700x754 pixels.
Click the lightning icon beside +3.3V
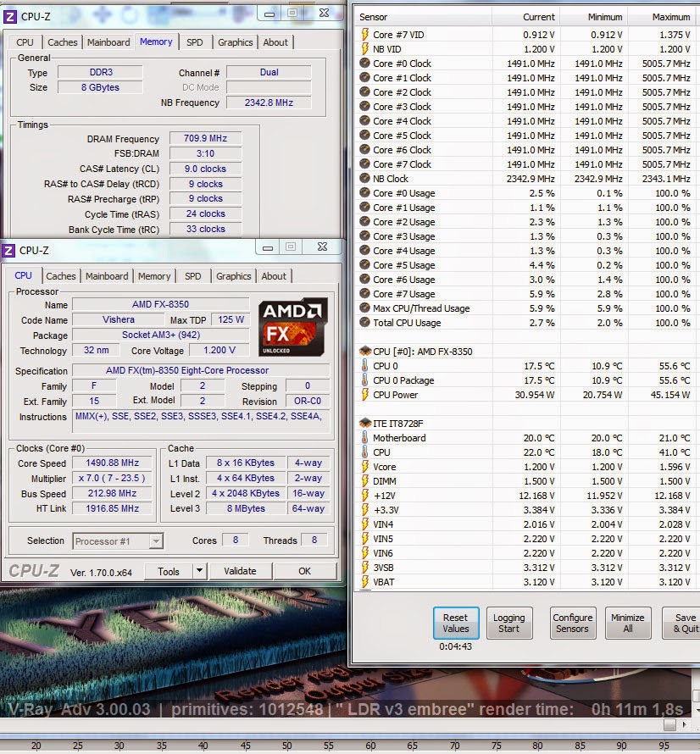[364, 510]
